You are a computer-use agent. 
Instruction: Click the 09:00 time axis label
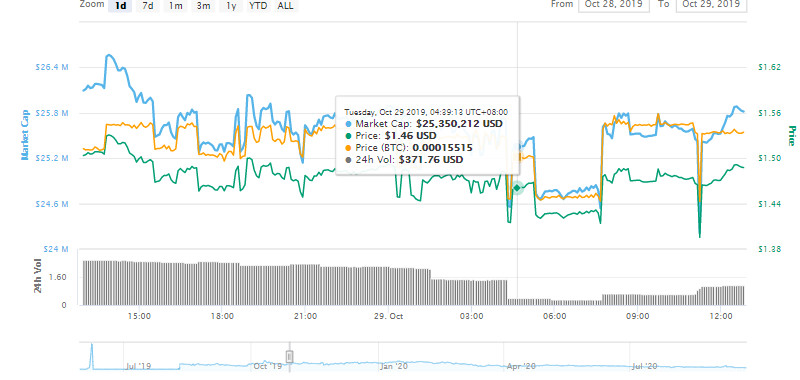coord(638,316)
